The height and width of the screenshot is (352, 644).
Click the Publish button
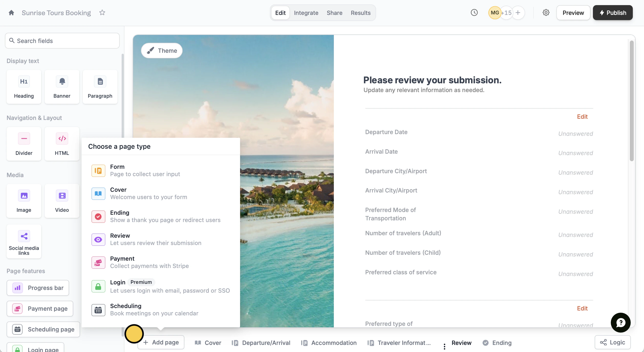coord(612,13)
